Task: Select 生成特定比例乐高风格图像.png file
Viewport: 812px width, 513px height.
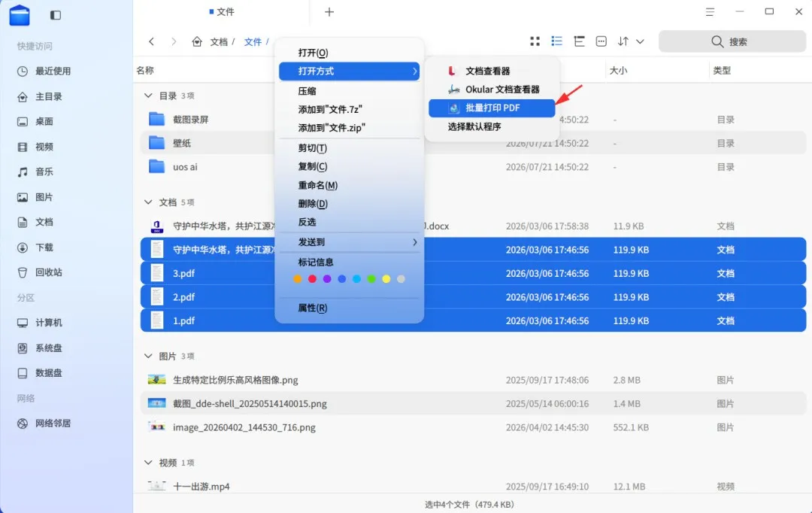Action: (473, 380)
